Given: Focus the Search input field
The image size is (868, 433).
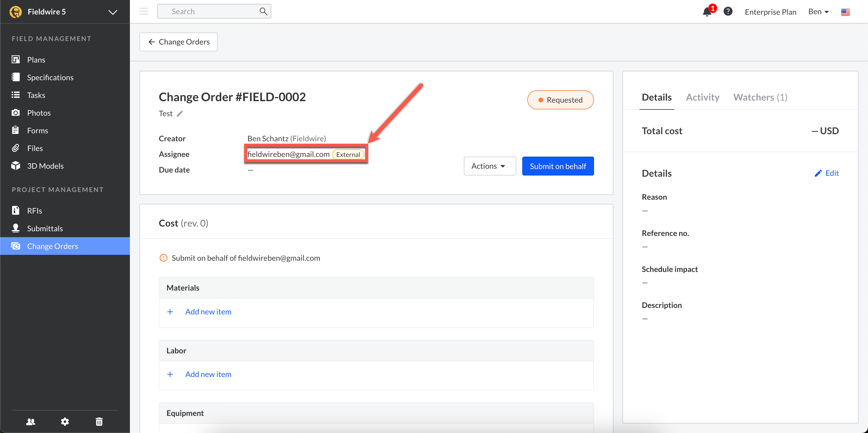Looking at the screenshot, I should pyautogui.click(x=209, y=12).
